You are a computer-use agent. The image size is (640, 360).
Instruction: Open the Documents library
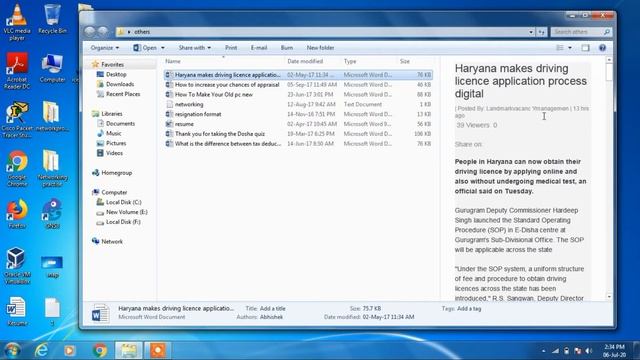pos(120,123)
